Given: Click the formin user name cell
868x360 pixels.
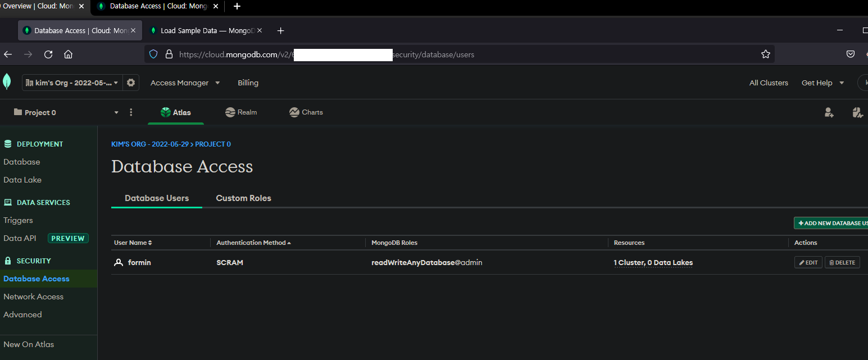Looking at the screenshot, I should (139, 262).
